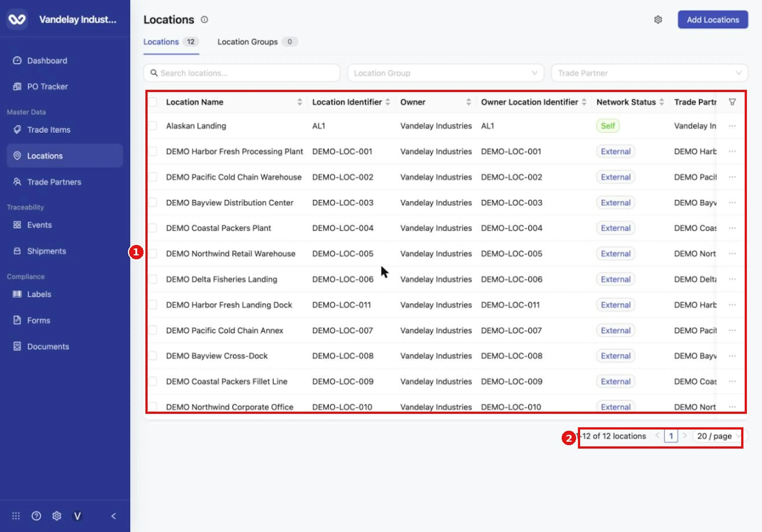Click the Vandelay Industries logo icon
This screenshot has width=762, height=532.
pos(17,20)
